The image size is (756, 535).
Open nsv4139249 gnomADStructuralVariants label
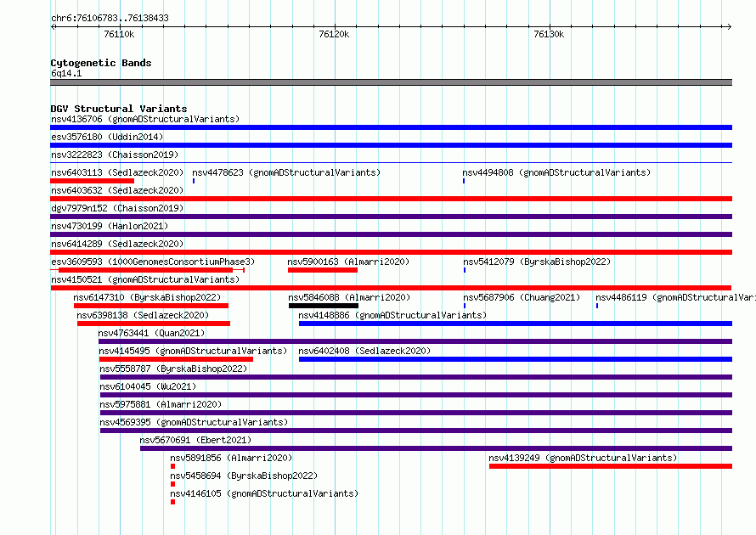click(583, 458)
